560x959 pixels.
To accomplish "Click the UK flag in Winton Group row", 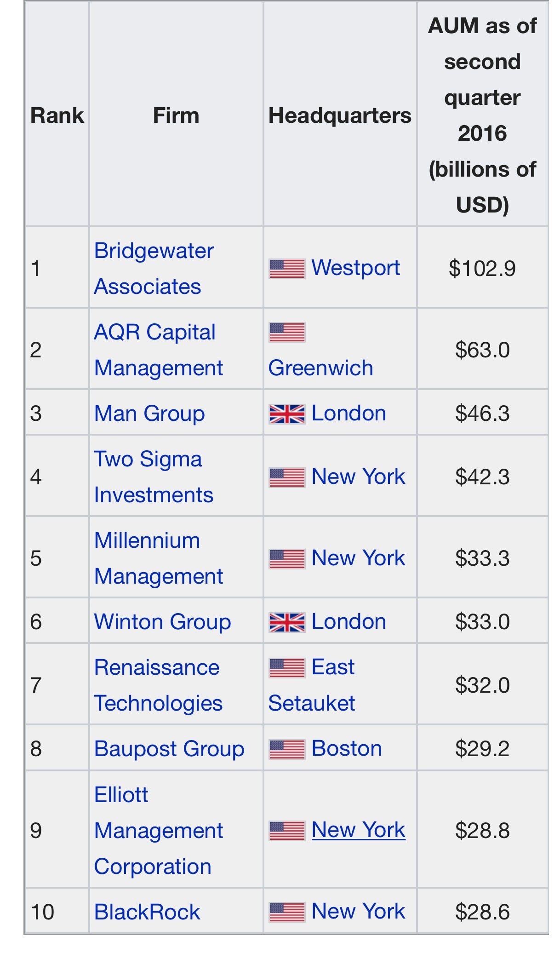I will (x=287, y=622).
